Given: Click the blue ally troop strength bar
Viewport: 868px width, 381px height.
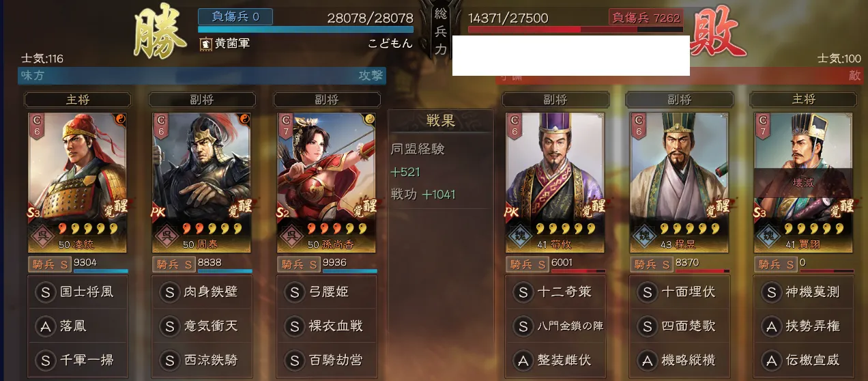Looking at the screenshot, I should pyautogui.click(x=306, y=30).
